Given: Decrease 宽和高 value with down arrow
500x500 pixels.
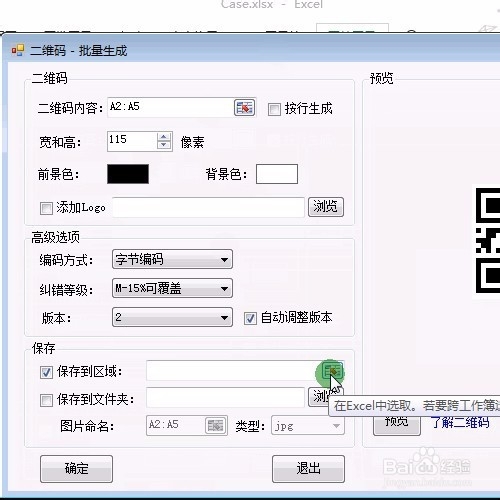Looking at the screenshot, I should pyautogui.click(x=164, y=145).
